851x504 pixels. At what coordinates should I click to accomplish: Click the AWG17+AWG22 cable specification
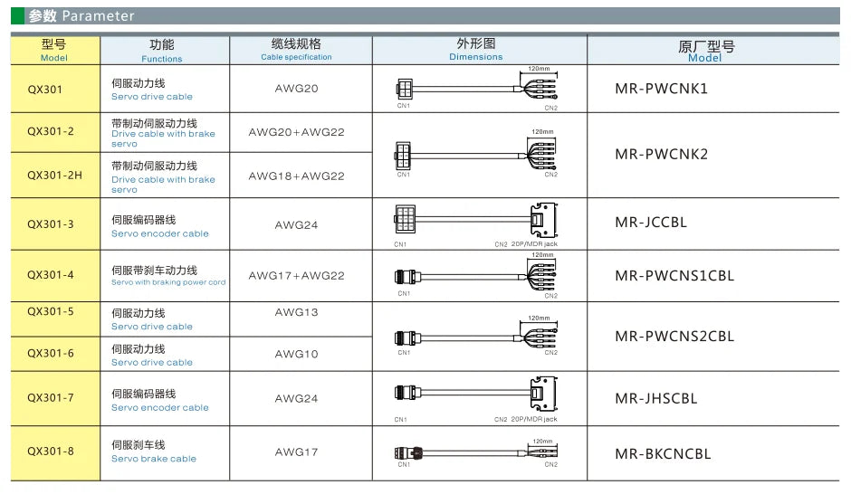[x=296, y=276]
